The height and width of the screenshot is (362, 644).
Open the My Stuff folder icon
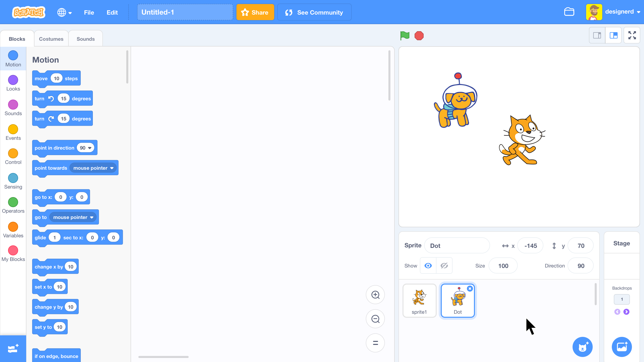[x=569, y=12]
